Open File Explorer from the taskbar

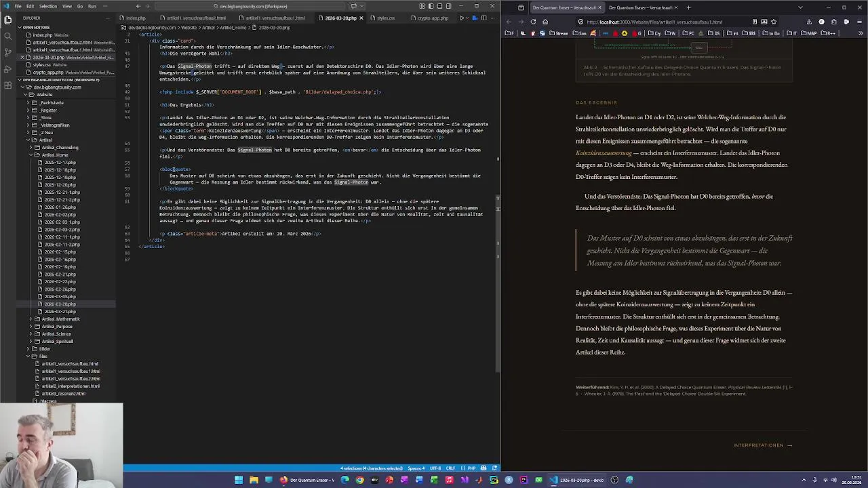[254, 480]
